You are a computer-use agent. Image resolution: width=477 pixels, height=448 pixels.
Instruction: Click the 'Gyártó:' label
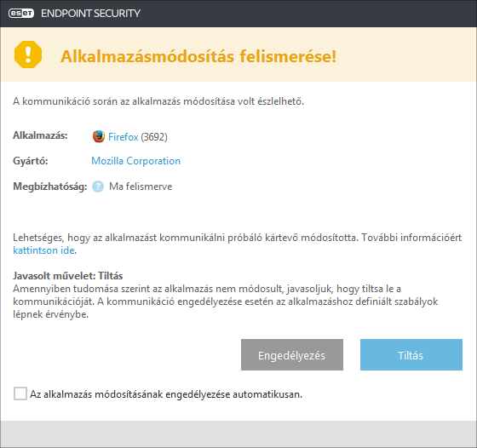(31, 161)
